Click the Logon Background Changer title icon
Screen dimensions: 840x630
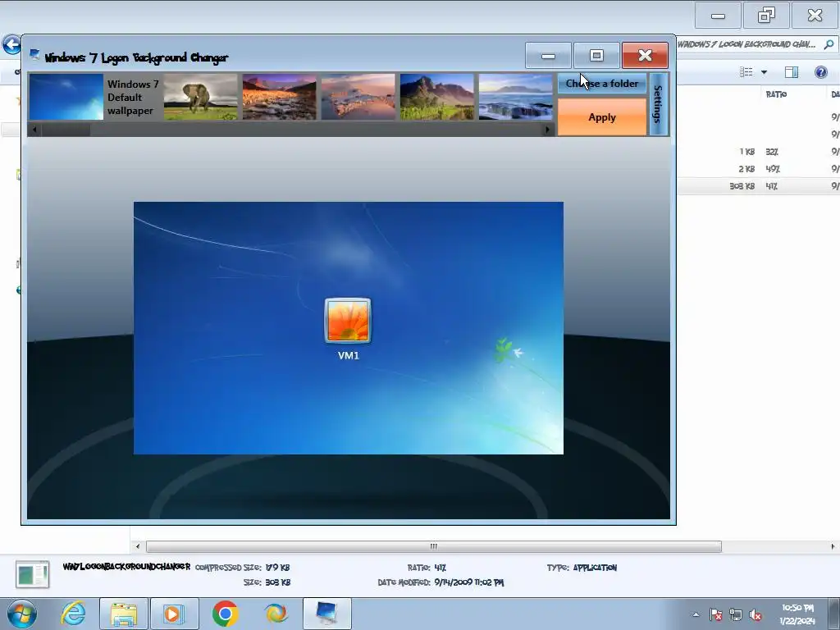pos(34,54)
